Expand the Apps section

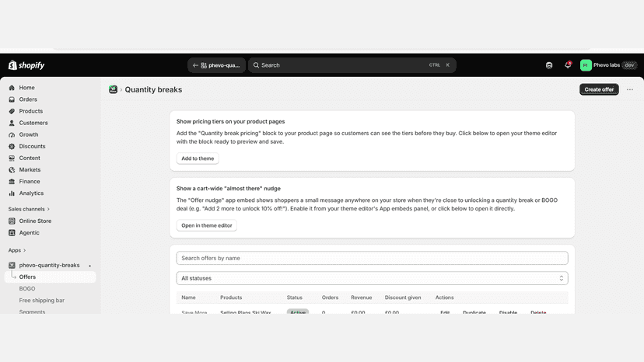click(17, 250)
